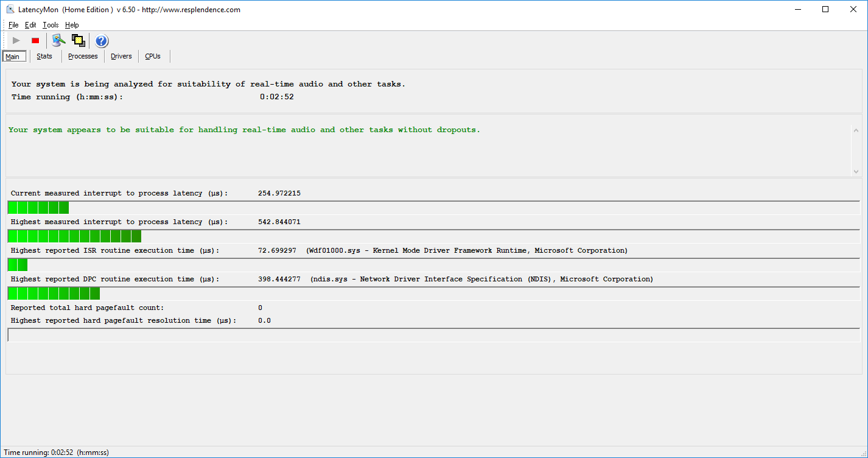Switch to the Processes tab

[83, 56]
